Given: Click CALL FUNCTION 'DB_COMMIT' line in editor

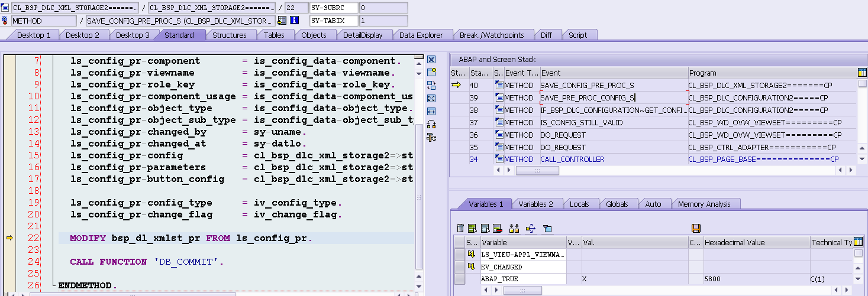Looking at the screenshot, I should tap(147, 262).
